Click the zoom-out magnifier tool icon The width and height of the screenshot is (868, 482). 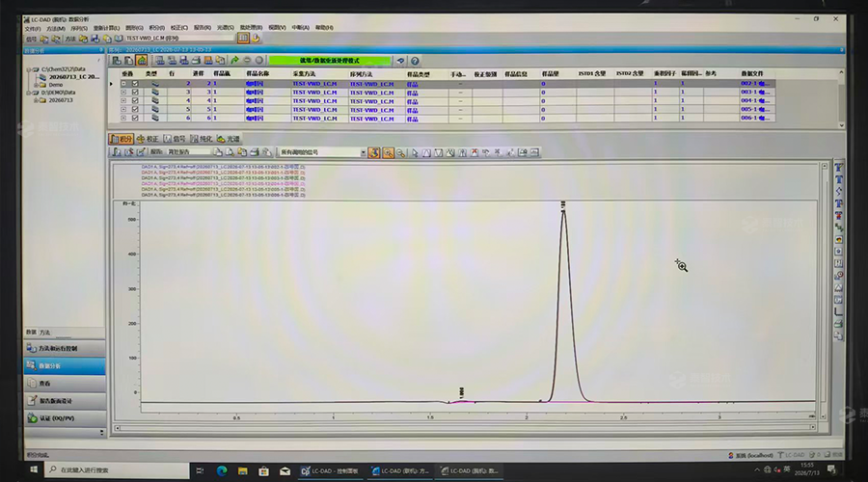pos(401,152)
